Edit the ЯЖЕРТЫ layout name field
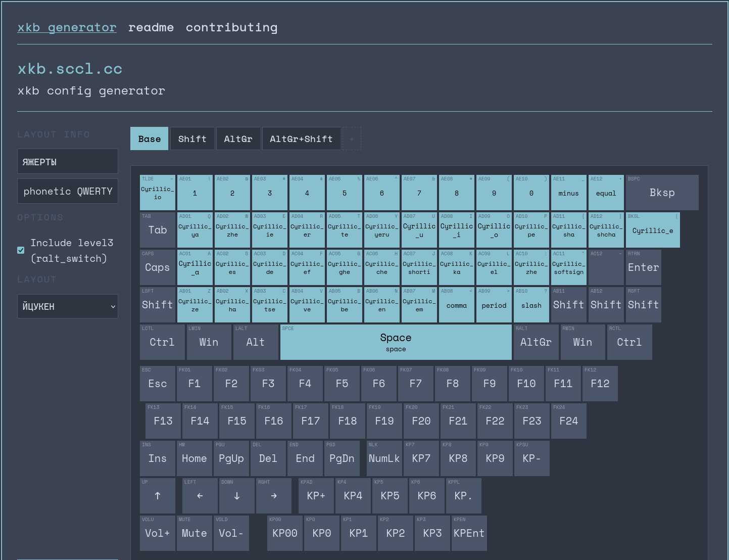Viewport: 729px width, 560px height. pyautogui.click(x=68, y=161)
